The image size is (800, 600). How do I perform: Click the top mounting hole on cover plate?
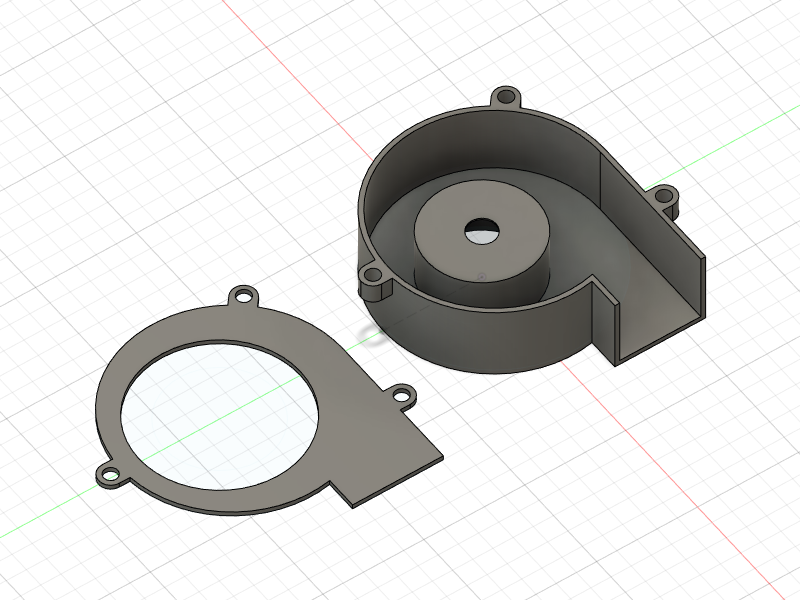pos(243,295)
